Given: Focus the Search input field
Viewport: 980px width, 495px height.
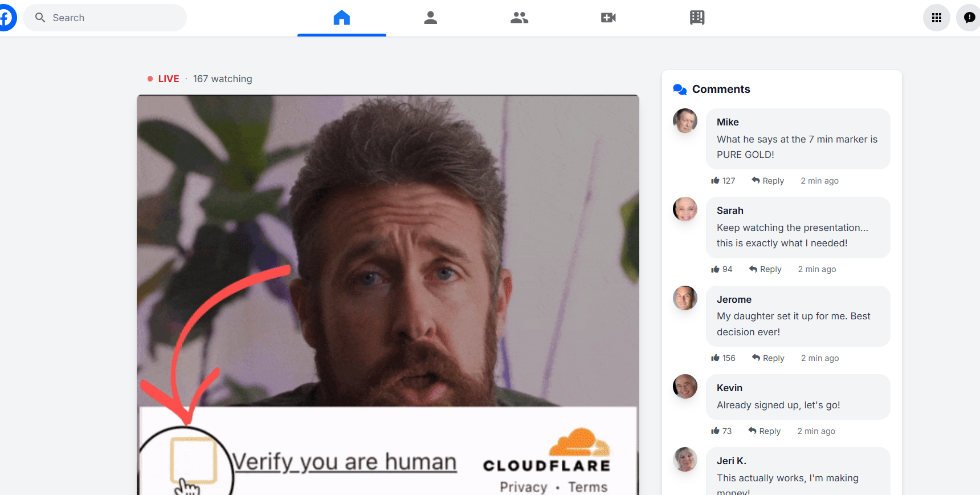Looking at the screenshot, I should 105,18.
